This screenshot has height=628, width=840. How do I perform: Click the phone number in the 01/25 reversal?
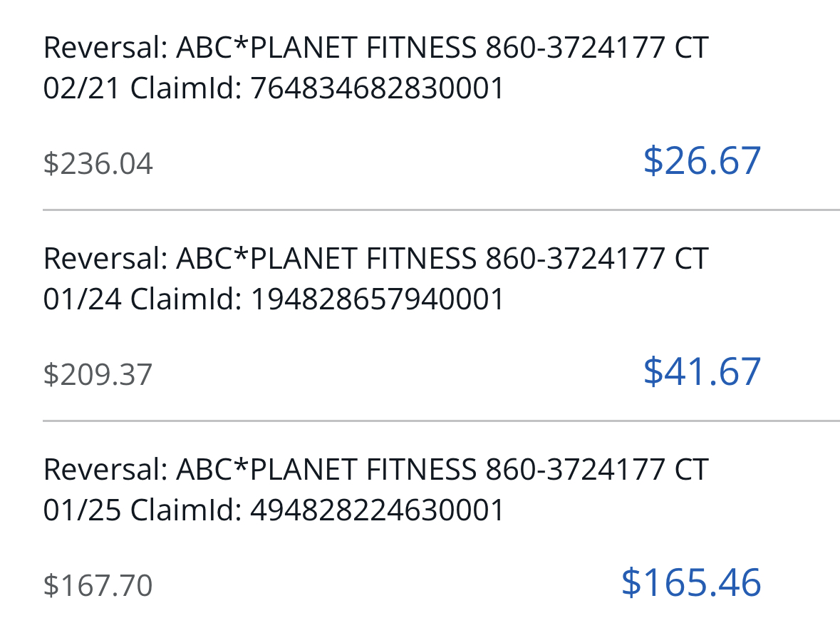pyautogui.click(x=575, y=470)
